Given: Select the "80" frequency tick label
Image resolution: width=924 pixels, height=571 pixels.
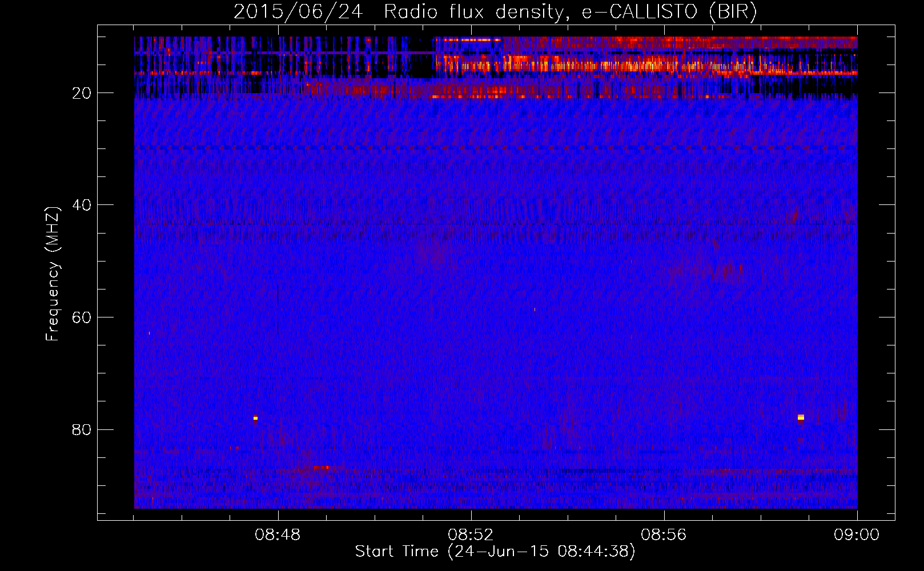Looking at the screenshot, I should (x=82, y=429).
